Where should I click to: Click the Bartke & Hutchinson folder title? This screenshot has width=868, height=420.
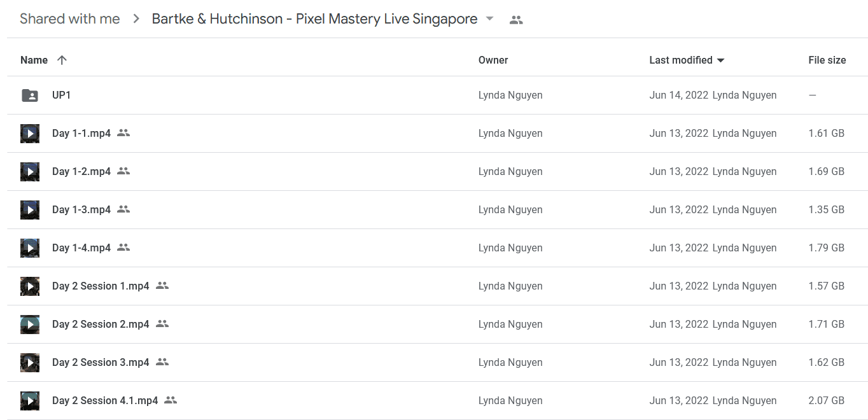(x=314, y=19)
